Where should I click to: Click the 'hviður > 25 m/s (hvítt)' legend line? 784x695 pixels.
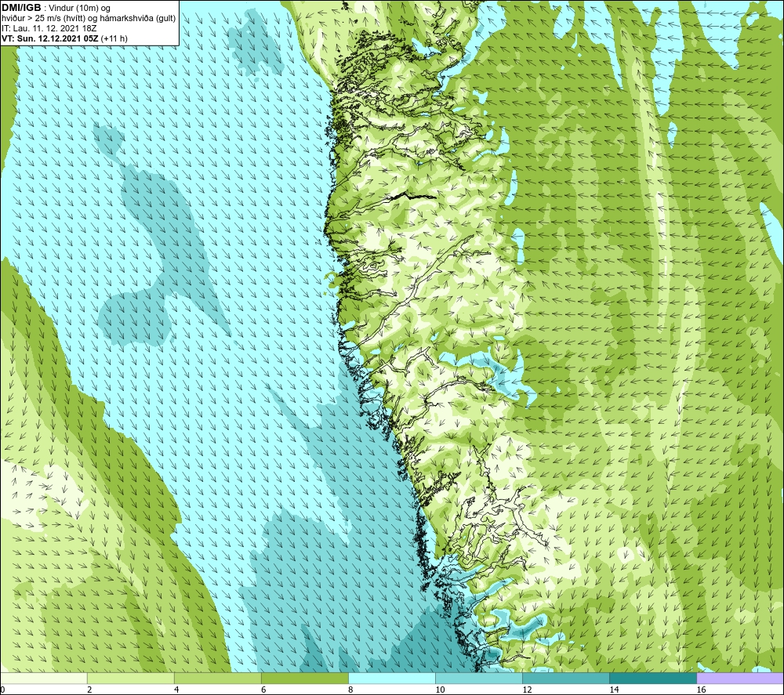point(88,19)
